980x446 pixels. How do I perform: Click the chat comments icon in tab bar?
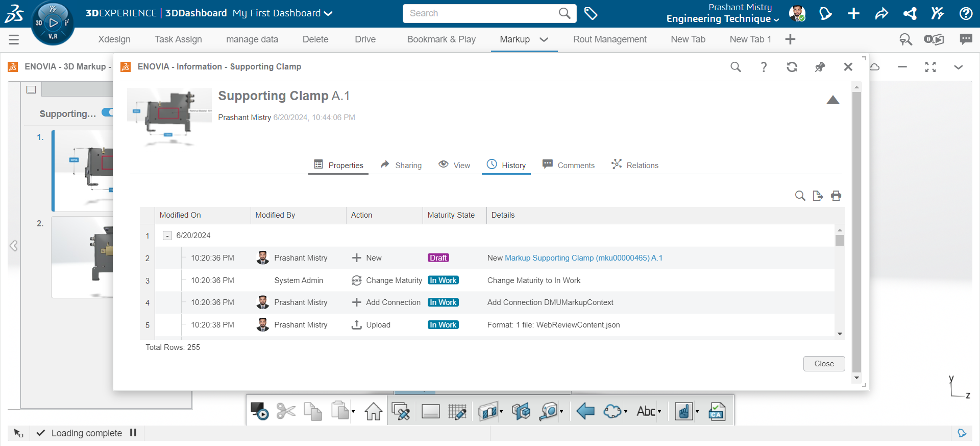tap(966, 39)
